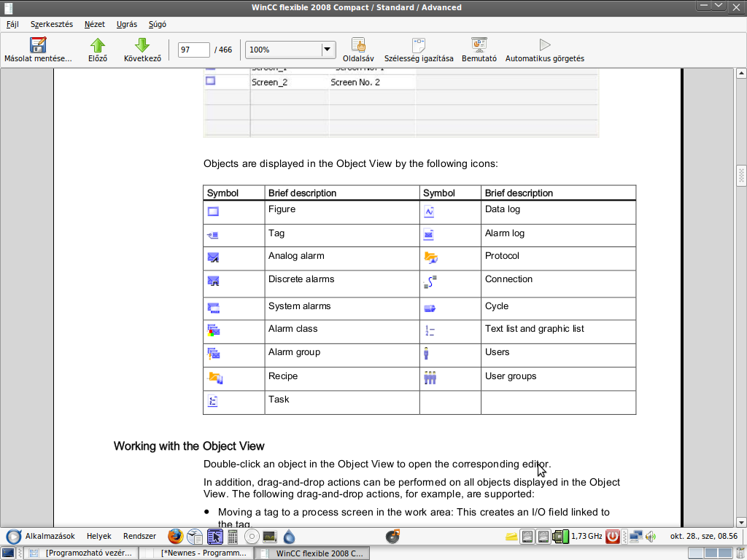Click the '/ 466' total pages label
Screen dimensions: 747x560
[x=223, y=50]
